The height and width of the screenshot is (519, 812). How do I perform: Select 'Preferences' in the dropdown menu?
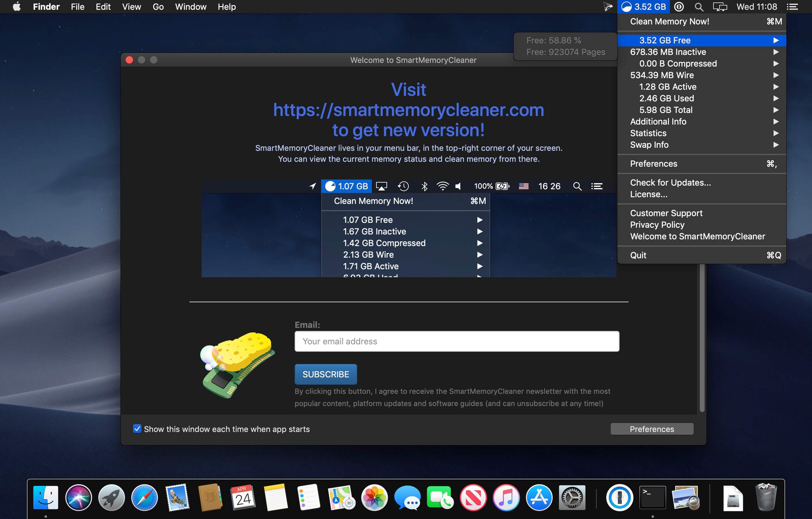(x=702, y=164)
